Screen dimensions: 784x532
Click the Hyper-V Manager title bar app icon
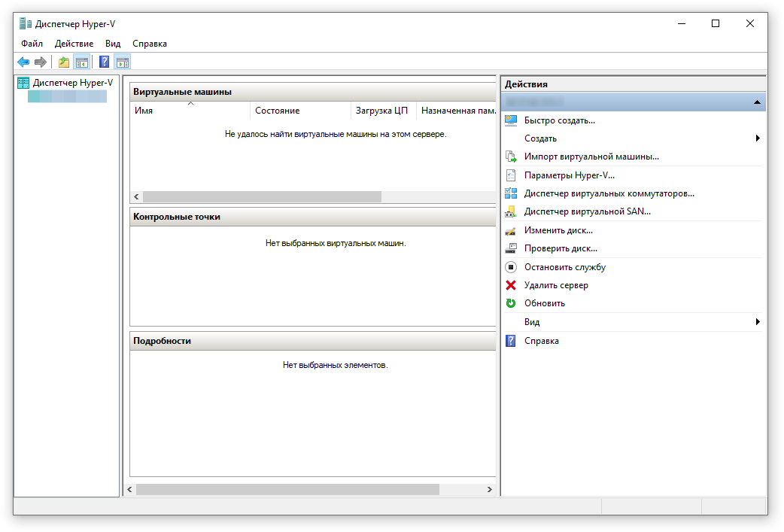point(26,23)
